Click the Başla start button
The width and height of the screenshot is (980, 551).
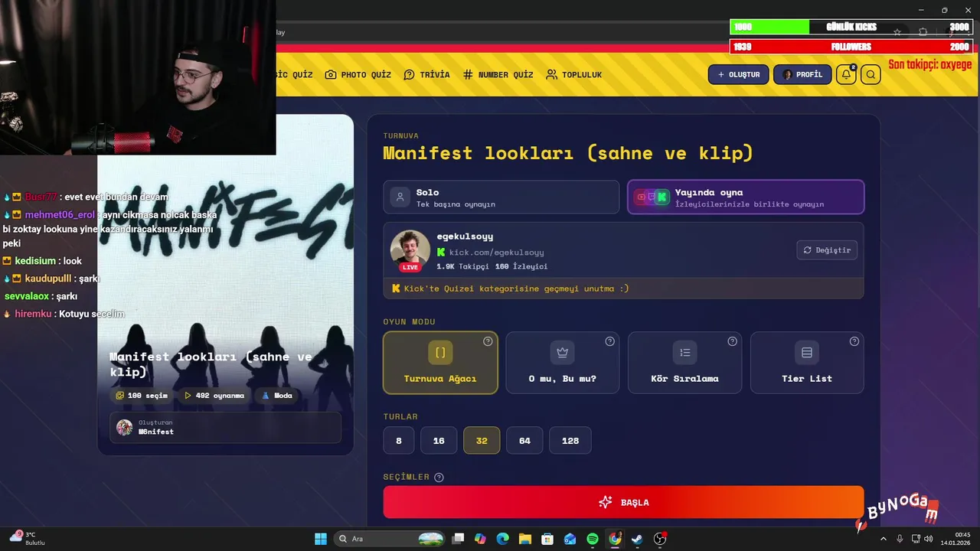click(624, 502)
